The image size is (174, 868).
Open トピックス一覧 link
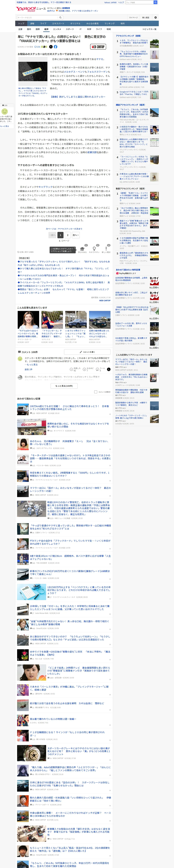click(x=150, y=29)
